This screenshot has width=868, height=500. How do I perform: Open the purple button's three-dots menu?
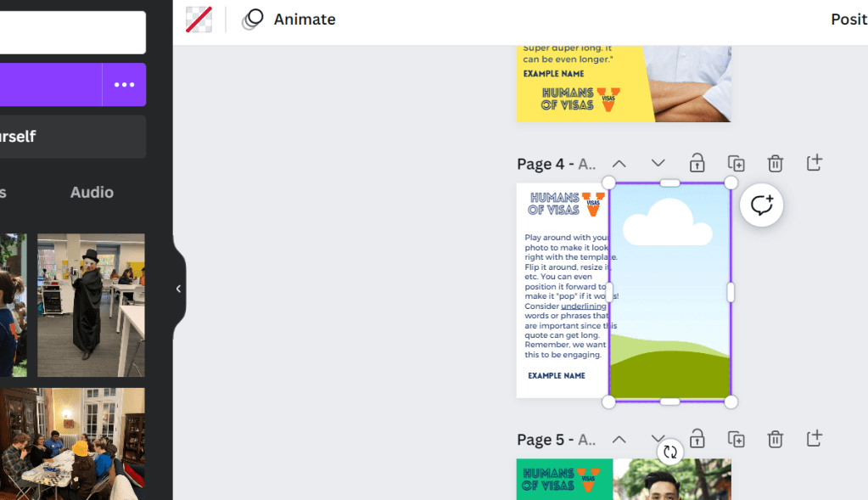(124, 85)
